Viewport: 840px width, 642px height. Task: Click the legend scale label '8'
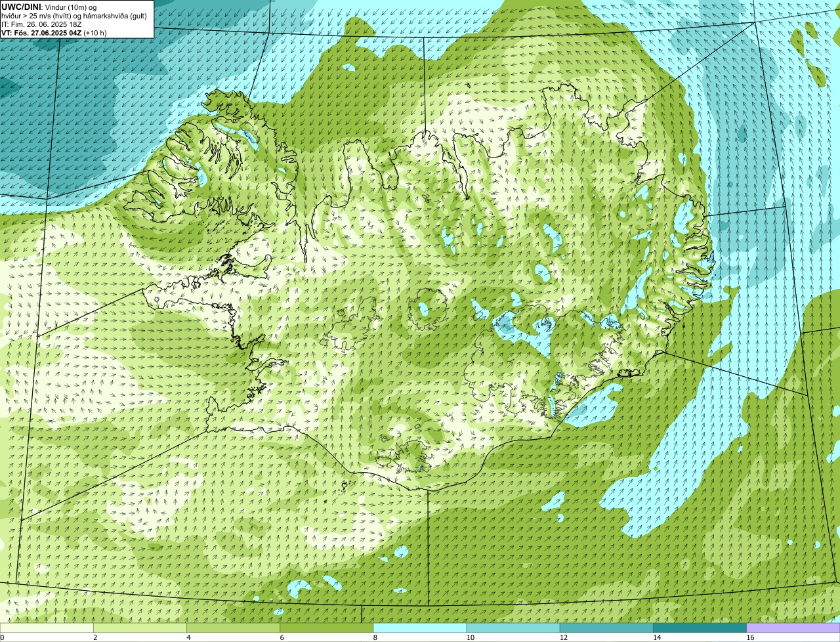point(375,637)
